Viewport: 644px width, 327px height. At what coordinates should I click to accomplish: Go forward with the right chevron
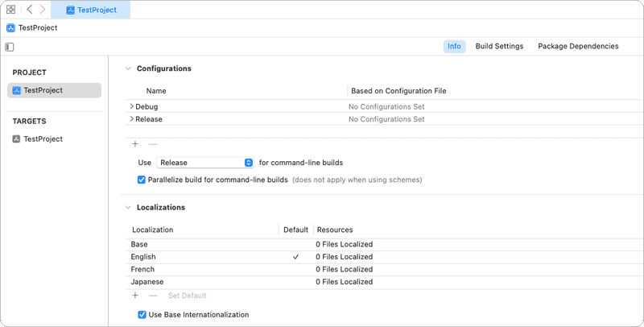pyautogui.click(x=43, y=10)
